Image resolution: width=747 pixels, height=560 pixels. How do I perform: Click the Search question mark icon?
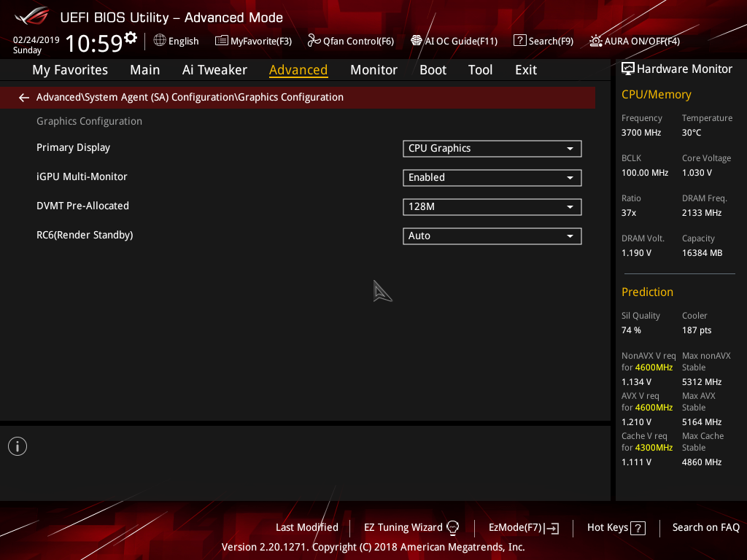tap(519, 41)
